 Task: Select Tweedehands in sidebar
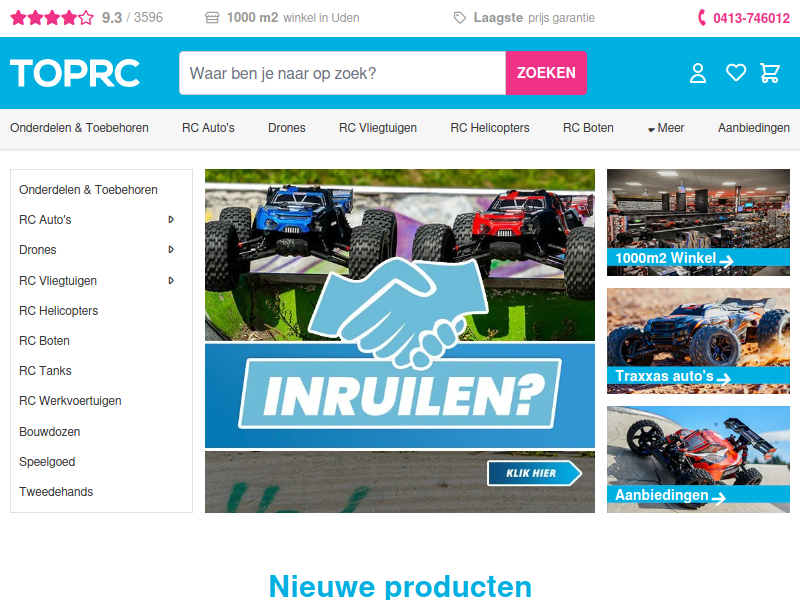click(x=56, y=492)
